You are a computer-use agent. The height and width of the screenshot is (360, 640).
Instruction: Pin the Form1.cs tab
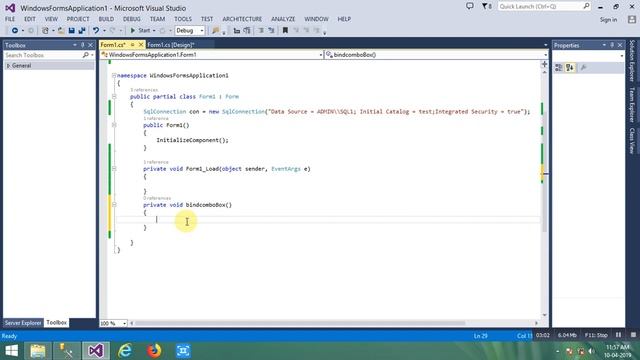132,44
